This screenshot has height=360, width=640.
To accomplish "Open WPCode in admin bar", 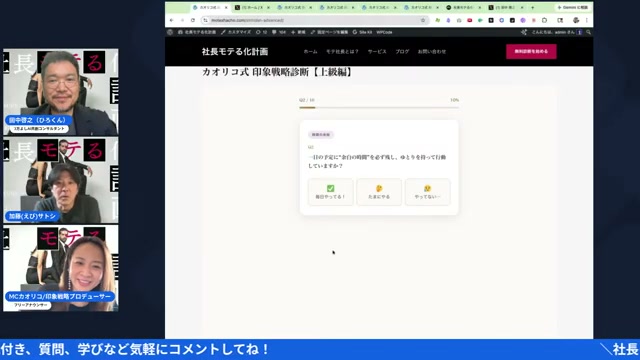I will (384, 32).
